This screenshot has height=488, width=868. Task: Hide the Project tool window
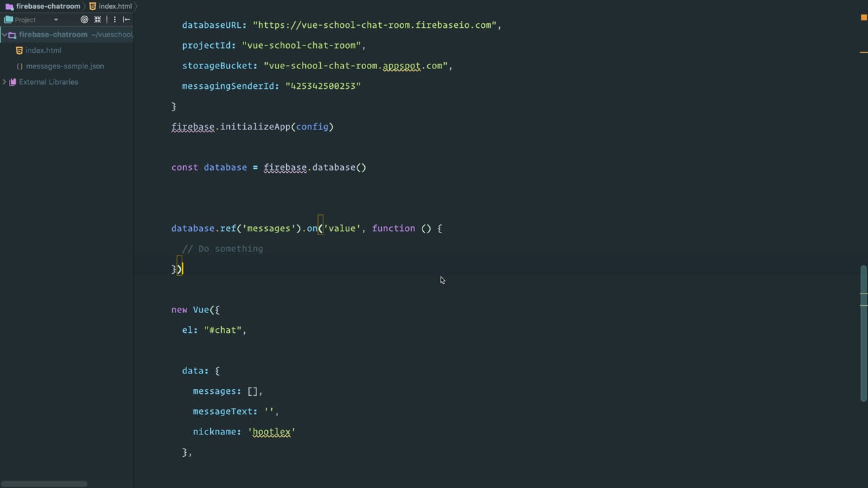pyautogui.click(x=127, y=20)
